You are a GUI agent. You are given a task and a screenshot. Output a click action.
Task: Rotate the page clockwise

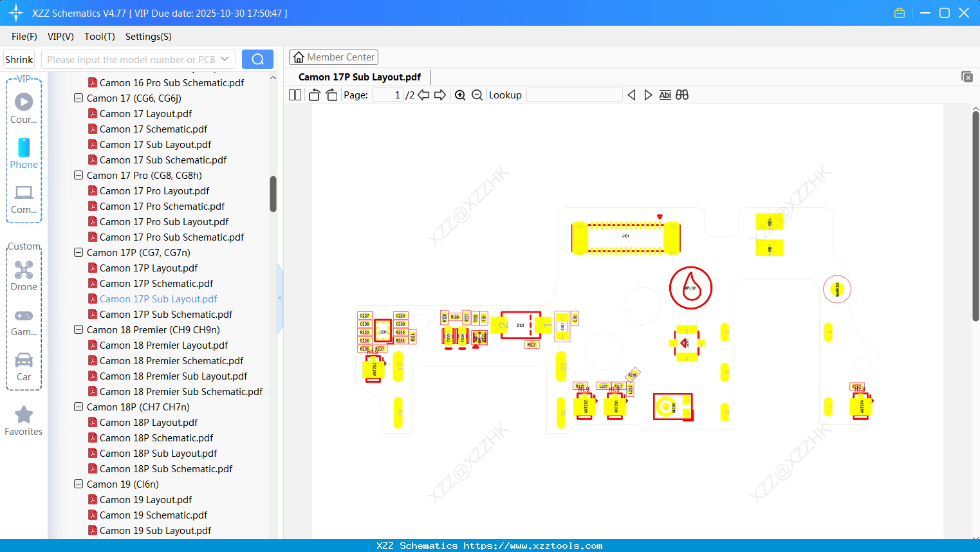(x=331, y=95)
